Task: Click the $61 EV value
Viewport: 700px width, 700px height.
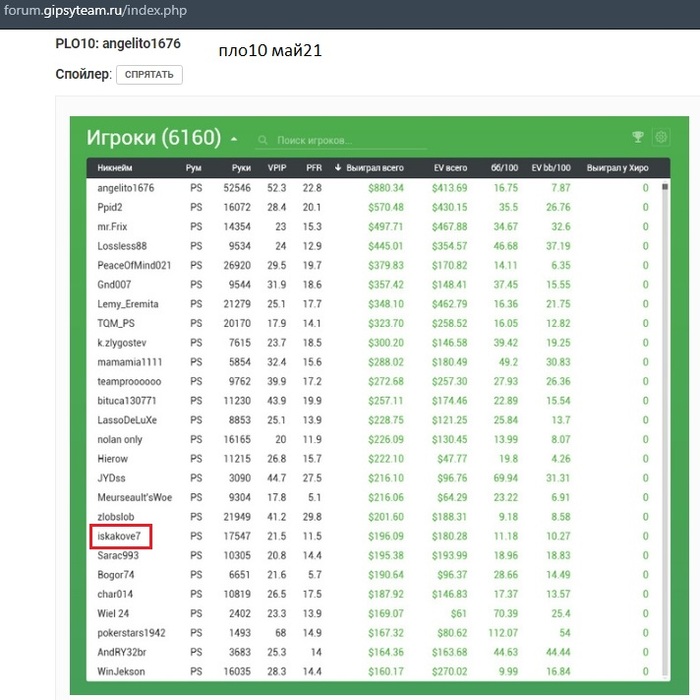Action: click(x=459, y=614)
